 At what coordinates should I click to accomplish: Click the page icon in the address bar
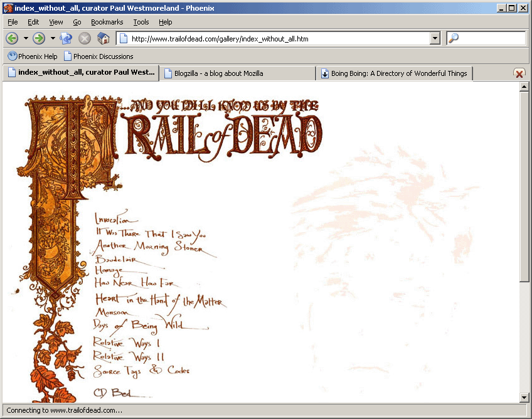(124, 39)
